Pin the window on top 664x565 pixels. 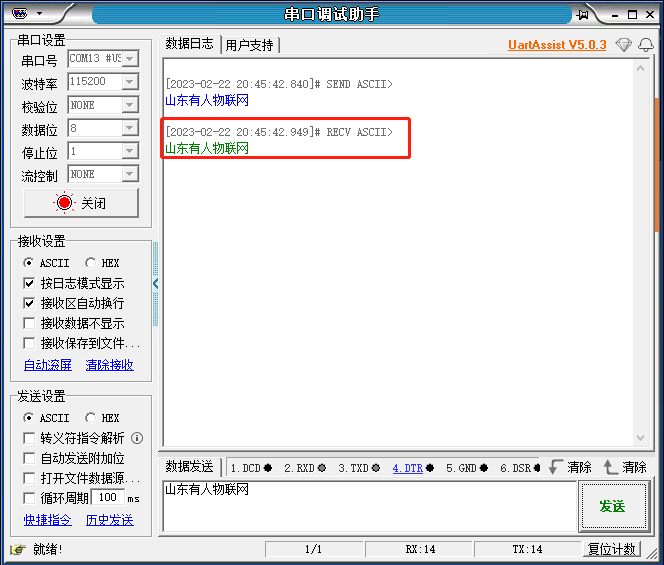coord(583,15)
